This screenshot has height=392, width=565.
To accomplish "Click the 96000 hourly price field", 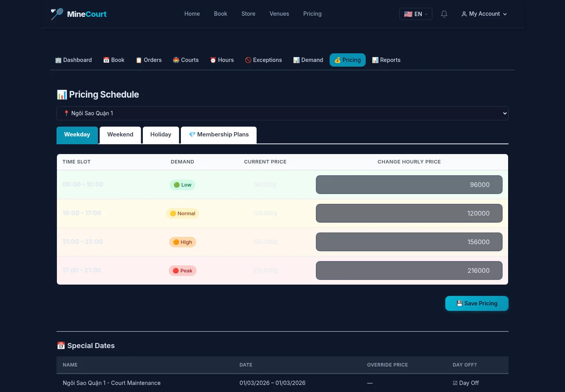I will click(409, 185).
